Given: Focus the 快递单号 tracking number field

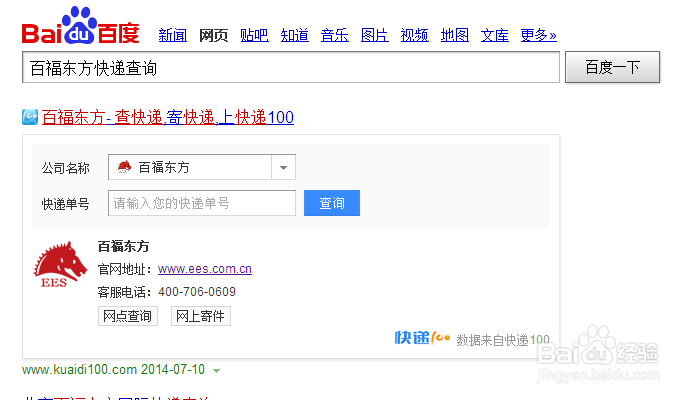Looking at the screenshot, I should pos(202,203).
